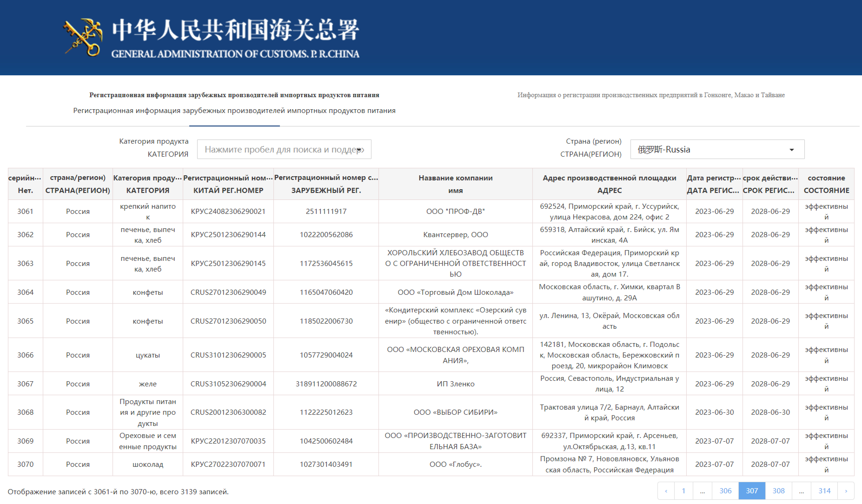Click ООО «Глобус» company cell
862x504 pixels.
(455, 464)
